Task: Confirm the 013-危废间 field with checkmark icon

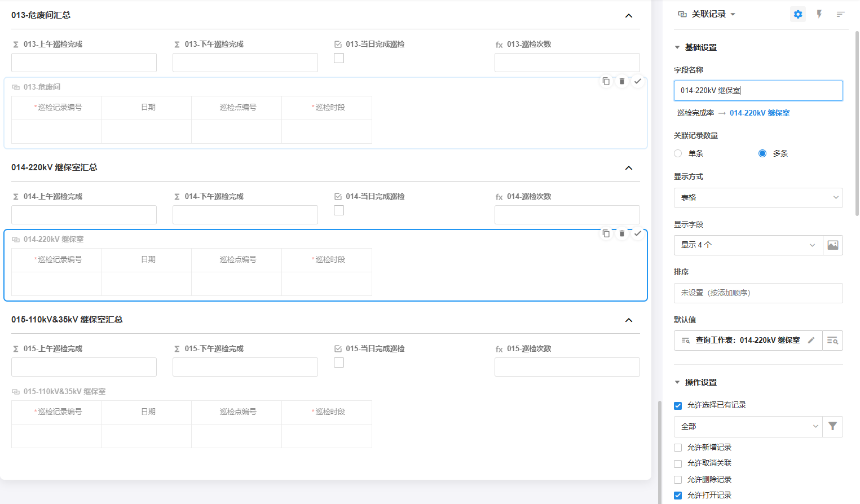Action: point(637,81)
